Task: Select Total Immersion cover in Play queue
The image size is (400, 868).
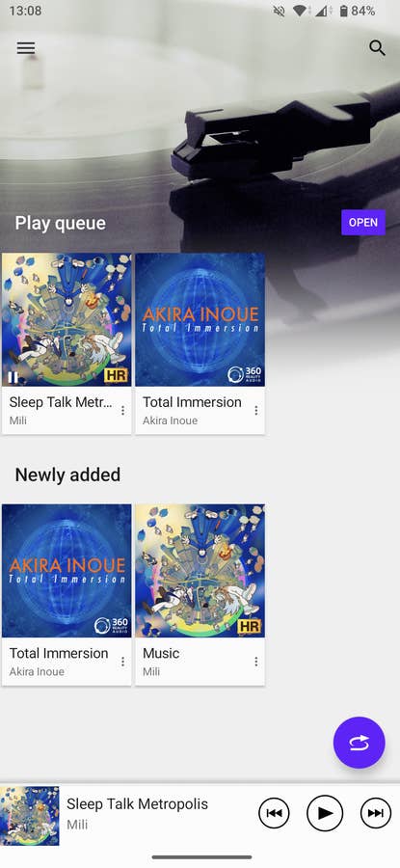Action: click(200, 320)
